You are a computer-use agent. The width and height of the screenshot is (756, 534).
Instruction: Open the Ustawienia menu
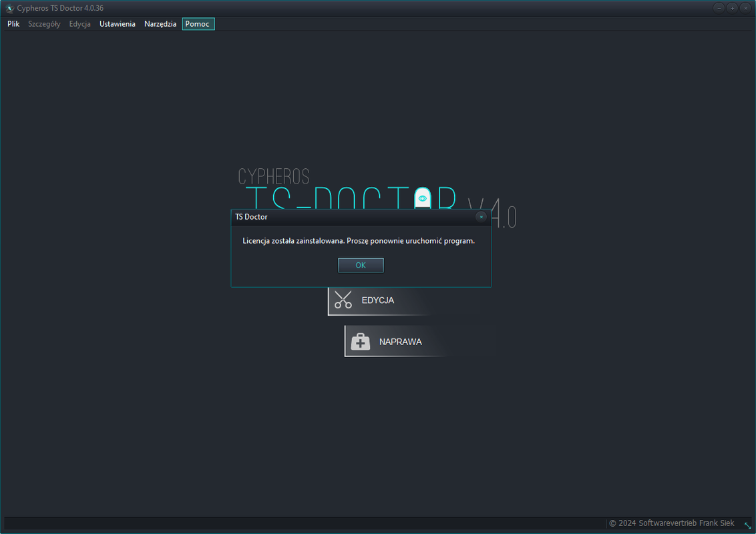coord(117,23)
